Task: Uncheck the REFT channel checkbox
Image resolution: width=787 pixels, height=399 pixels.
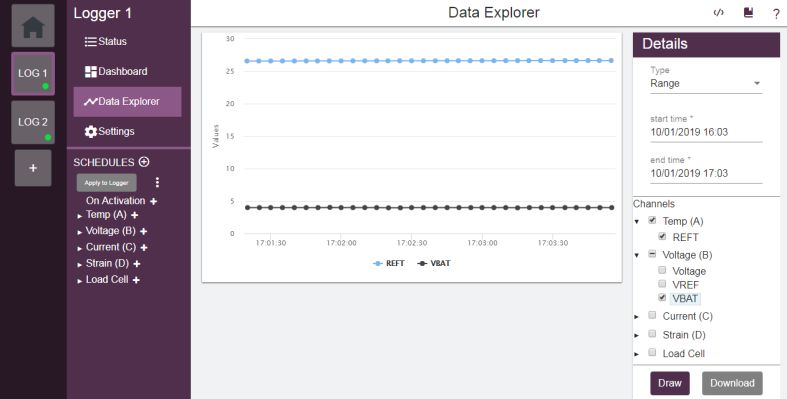Action: (x=662, y=236)
